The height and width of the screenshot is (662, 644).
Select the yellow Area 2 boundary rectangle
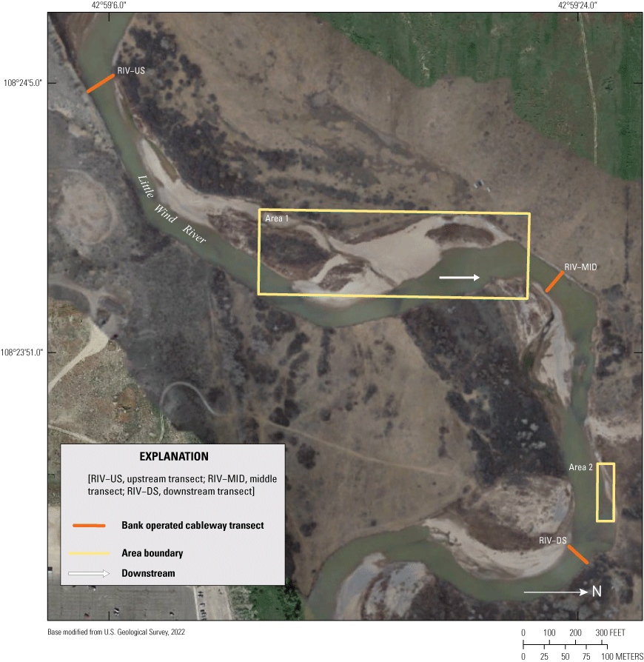606,492
